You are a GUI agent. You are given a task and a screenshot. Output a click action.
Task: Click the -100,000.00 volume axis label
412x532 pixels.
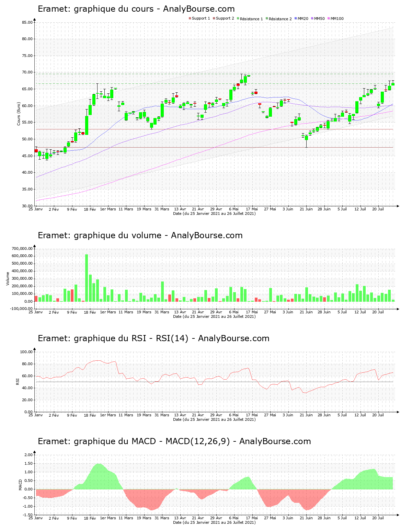point(22,309)
